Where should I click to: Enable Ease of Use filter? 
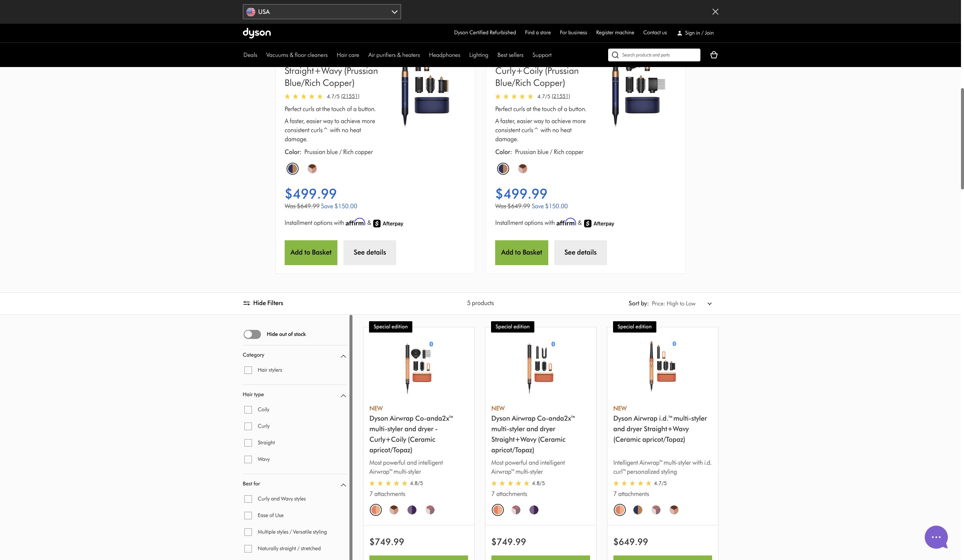(248, 516)
